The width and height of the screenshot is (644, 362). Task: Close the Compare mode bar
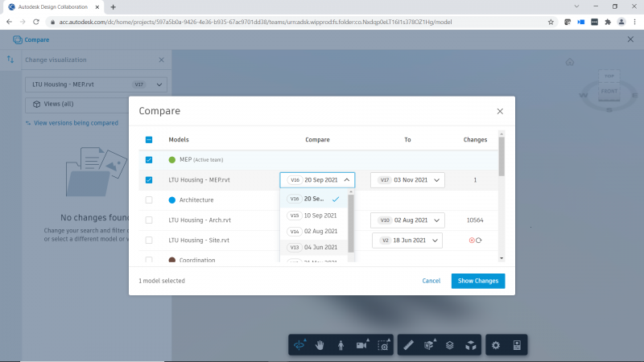coord(630,39)
